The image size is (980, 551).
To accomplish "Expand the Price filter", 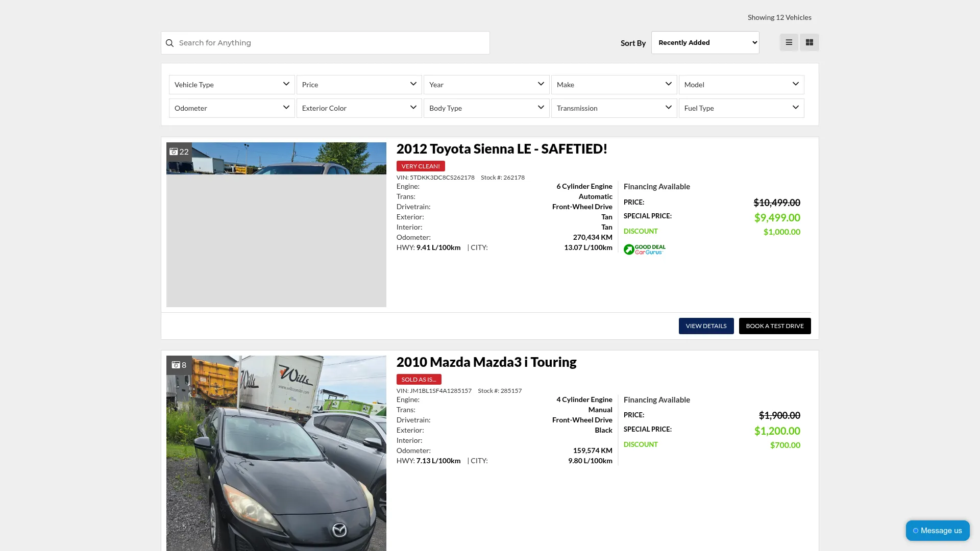I will click(x=359, y=85).
